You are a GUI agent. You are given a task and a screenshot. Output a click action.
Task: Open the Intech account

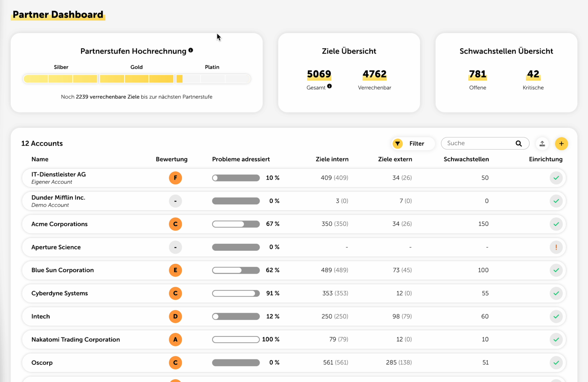pyautogui.click(x=294, y=317)
